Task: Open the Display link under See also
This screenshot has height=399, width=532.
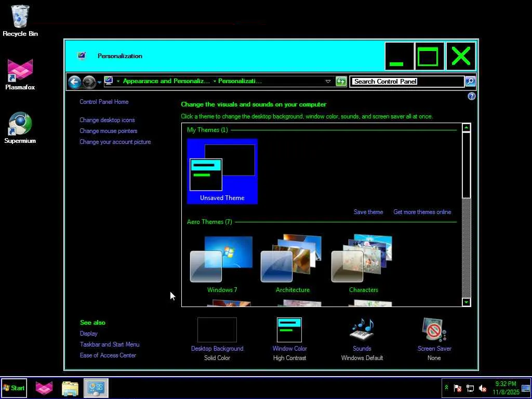Action: click(x=89, y=334)
